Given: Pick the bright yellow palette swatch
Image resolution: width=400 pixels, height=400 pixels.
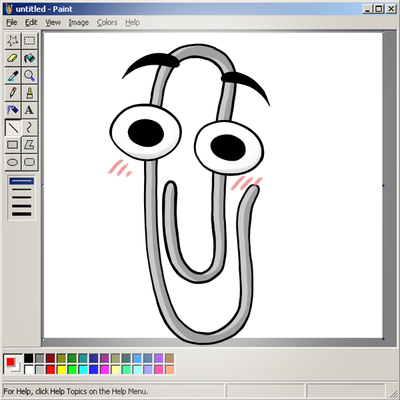Looking at the screenshot, I should tap(62, 369).
